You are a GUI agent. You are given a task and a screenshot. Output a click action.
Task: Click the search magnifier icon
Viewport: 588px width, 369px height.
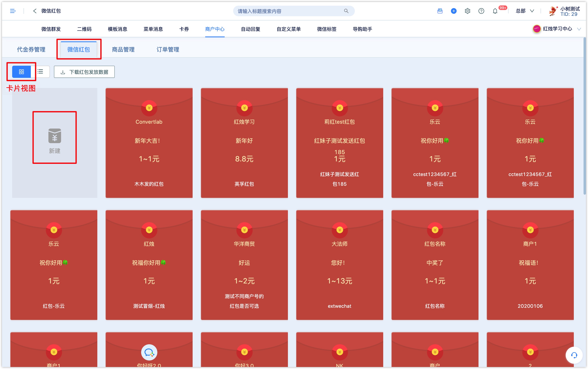346,11
